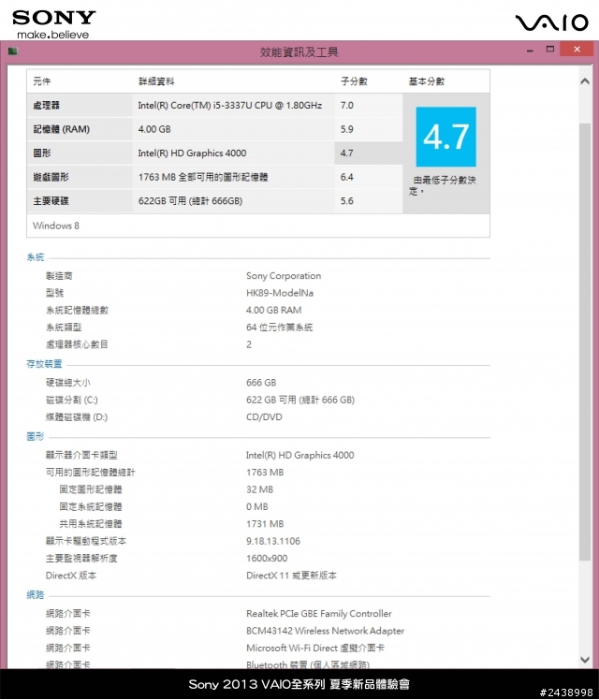Click the 顯示器介面卡類型 label
The height and width of the screenshot is (700, 599).
coord(81,455)
